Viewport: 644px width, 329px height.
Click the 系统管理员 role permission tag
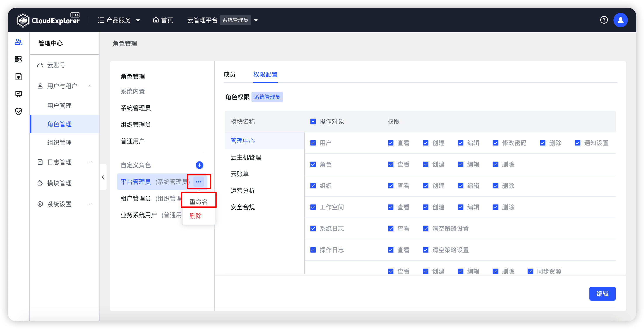click(267, 97)
